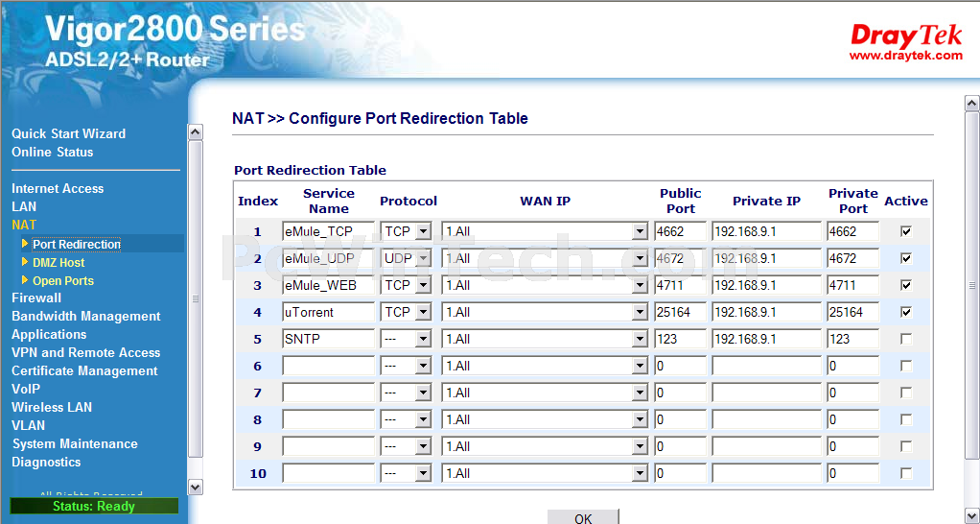Open LAN menu item

pos(24,206)
